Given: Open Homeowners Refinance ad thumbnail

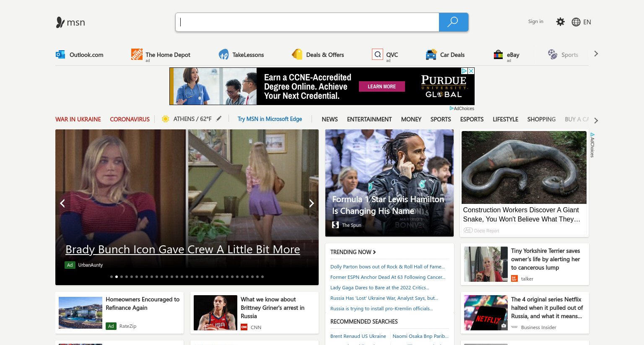Looking at the screenshot, I should pos(80,313).
